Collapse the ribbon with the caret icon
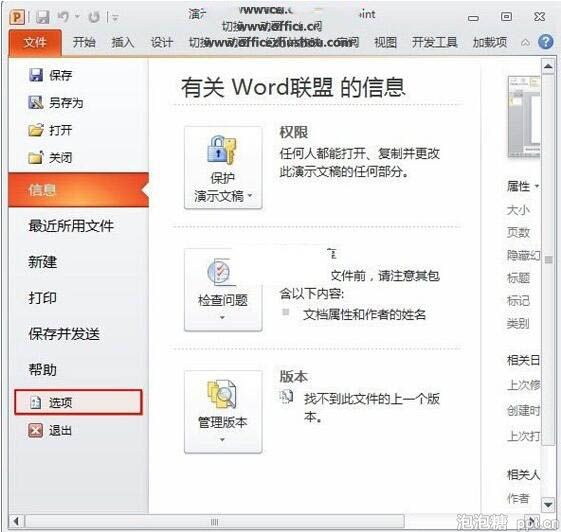 (x=525, y=43)
